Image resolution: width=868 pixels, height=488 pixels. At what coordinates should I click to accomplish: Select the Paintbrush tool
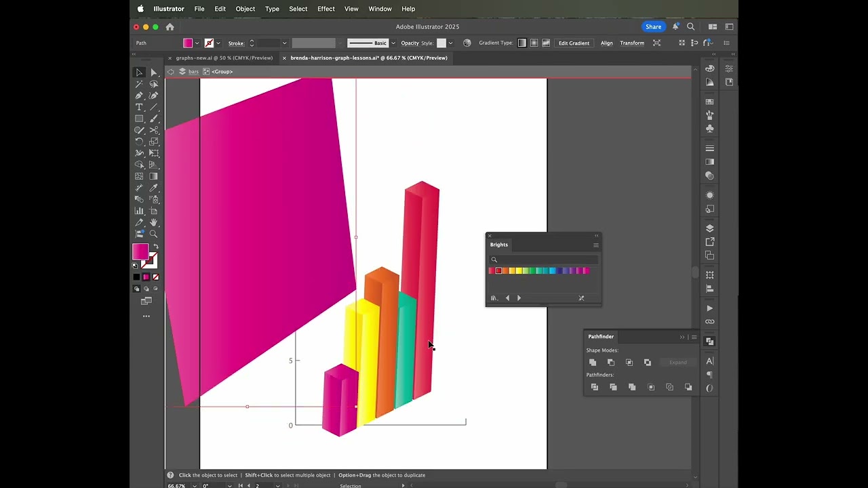click(154, 119)
